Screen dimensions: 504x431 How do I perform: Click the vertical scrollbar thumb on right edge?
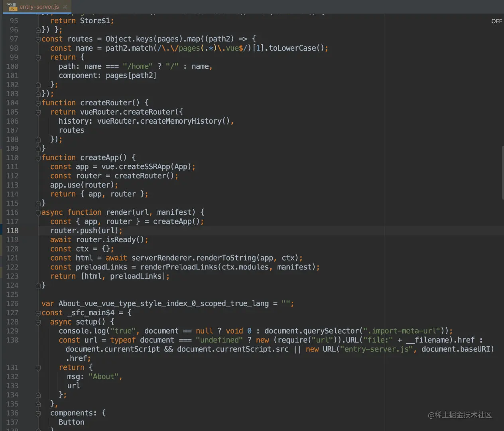tap(502, 172)
